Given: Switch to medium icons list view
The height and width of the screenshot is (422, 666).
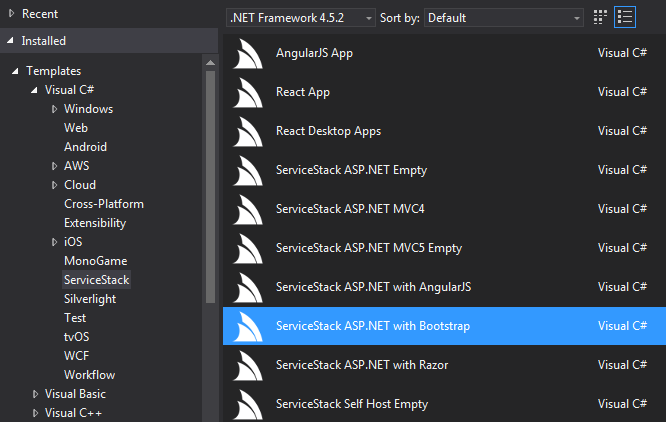Looking at the screenshot, I should point(625,17).
